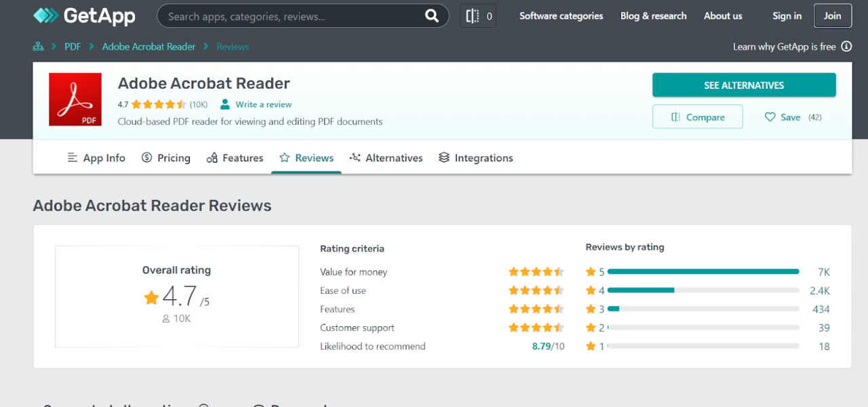Click the search magnifying glass icon
868x407 pixels.
[432, 15]
